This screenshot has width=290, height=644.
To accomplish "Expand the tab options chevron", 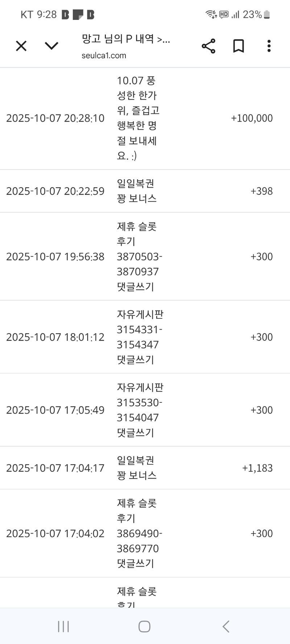I will 51,46.
